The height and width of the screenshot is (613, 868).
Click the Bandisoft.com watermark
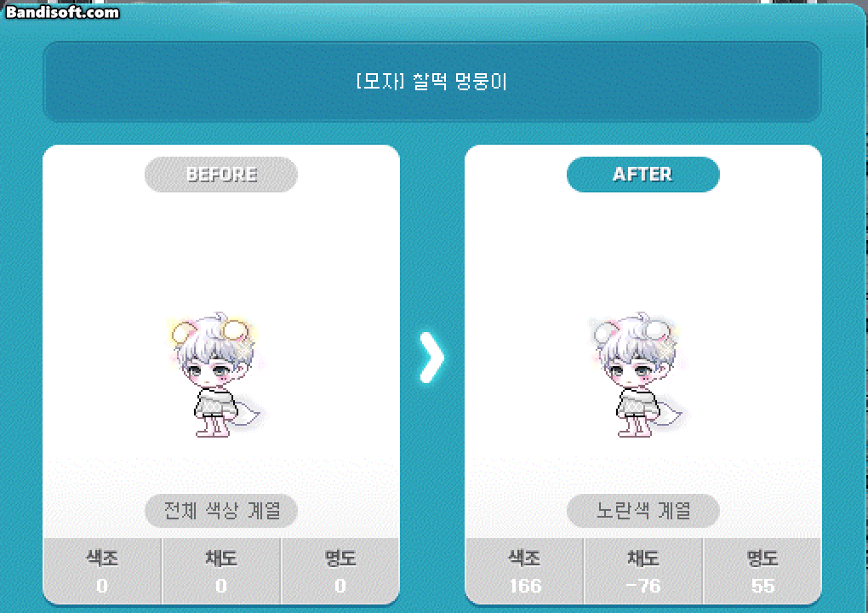click(x=62, y=12)
